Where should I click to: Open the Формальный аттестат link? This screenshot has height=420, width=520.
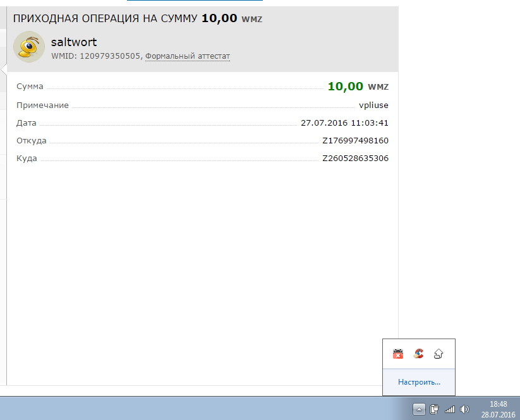click(x=188, y=56)
